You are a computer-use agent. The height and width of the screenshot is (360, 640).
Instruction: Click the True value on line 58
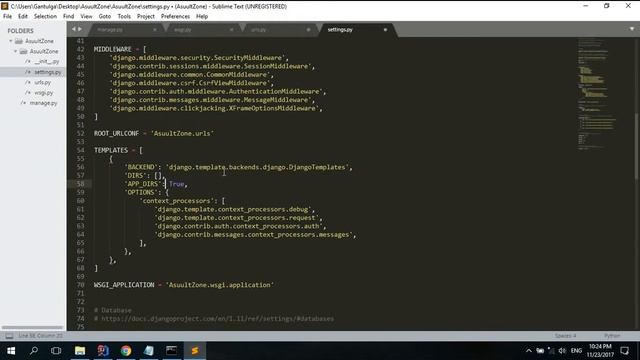pyautogui.click(x=176, y=184)
